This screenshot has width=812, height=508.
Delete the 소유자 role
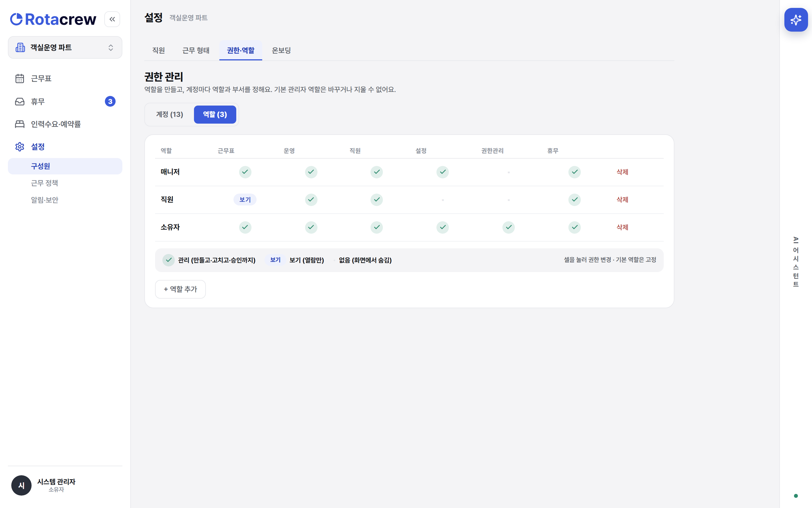(622, 227)
